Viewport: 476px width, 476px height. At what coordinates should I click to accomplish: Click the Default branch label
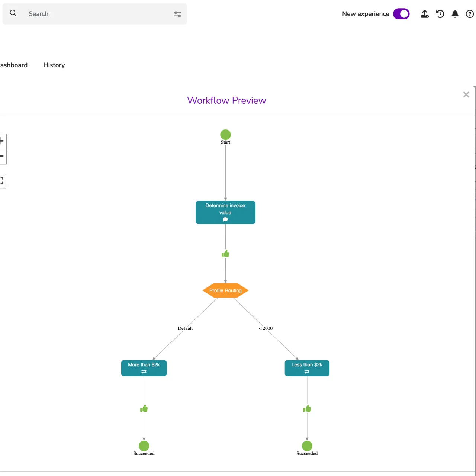point(185,328)
